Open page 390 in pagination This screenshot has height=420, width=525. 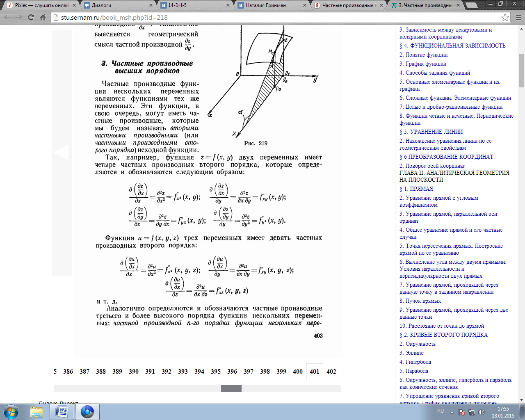(134, 372)
